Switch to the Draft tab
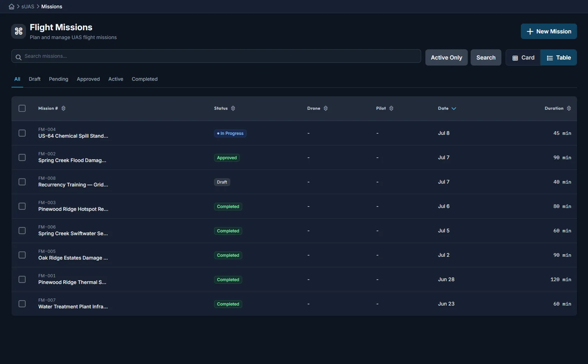588x364 pixels. coord(35,79)
